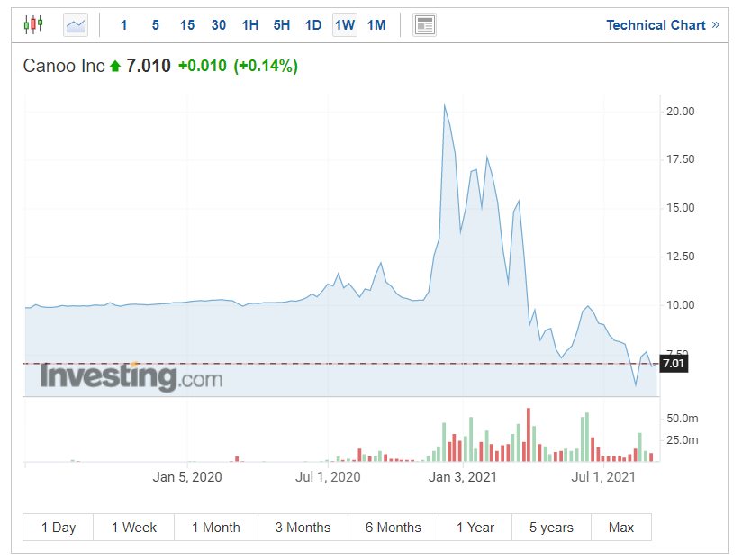Select the 1M interval
Viewport: 742px width, 560px height.
[376, 25]
